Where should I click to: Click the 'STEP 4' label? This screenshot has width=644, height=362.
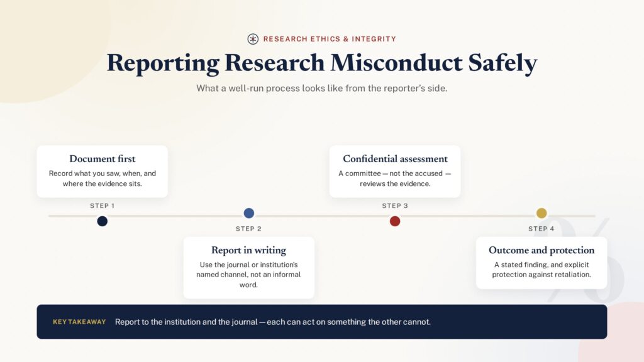point(541,229)
